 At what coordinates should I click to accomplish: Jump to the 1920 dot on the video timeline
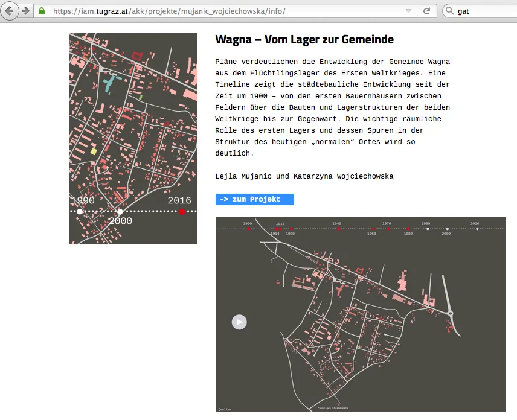291,229
